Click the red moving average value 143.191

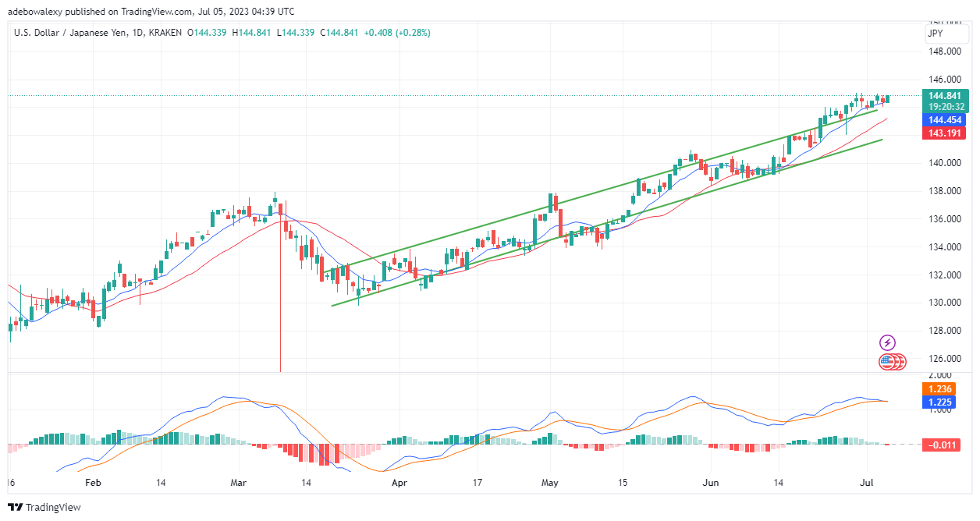click(x=943, y=133)
